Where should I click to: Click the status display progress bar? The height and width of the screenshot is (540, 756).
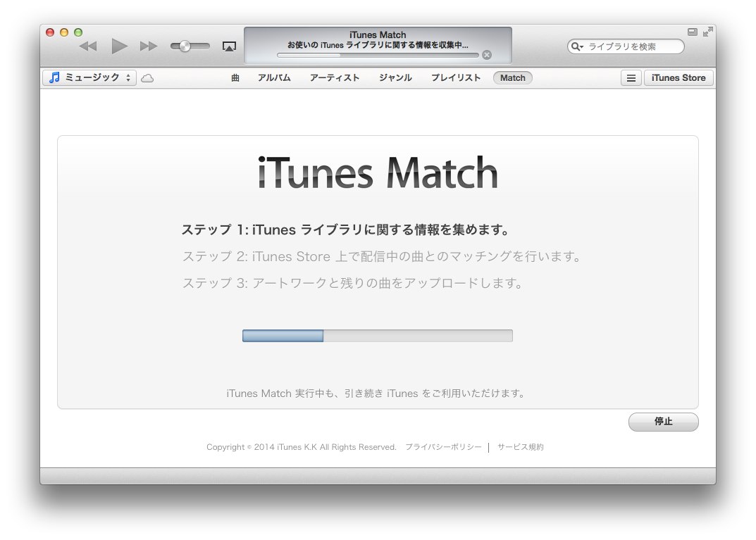378,55
